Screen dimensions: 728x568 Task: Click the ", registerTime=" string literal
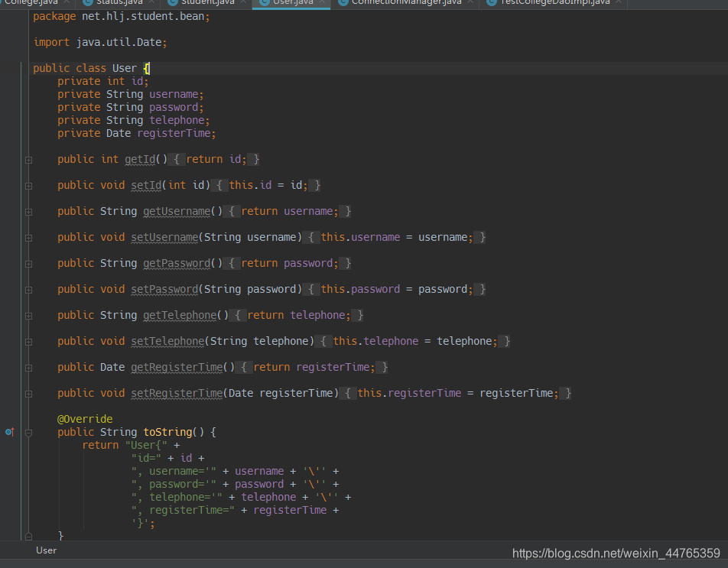[183, 510]
